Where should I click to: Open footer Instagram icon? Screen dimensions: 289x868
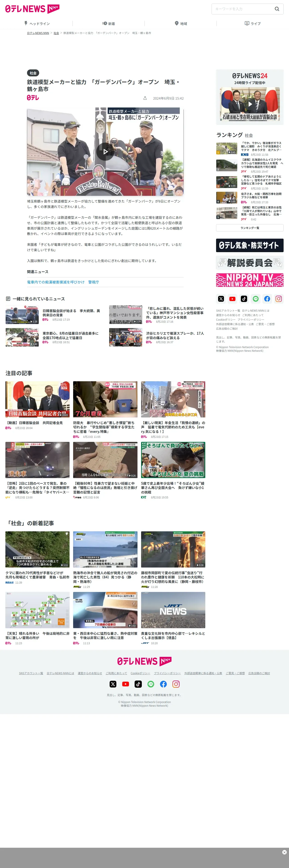pyautogui.click(x=176, y=684)
